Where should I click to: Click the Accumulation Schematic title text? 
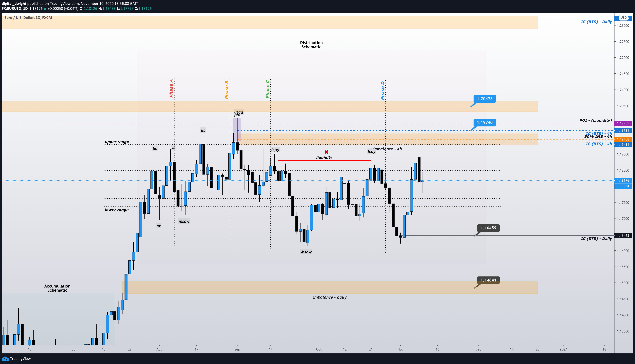tap(57, 288)
